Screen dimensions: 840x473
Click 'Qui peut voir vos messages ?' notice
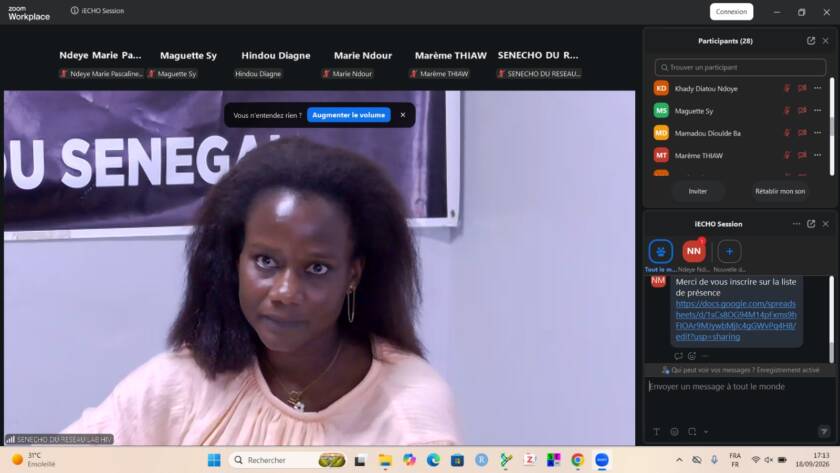(740, 370)
